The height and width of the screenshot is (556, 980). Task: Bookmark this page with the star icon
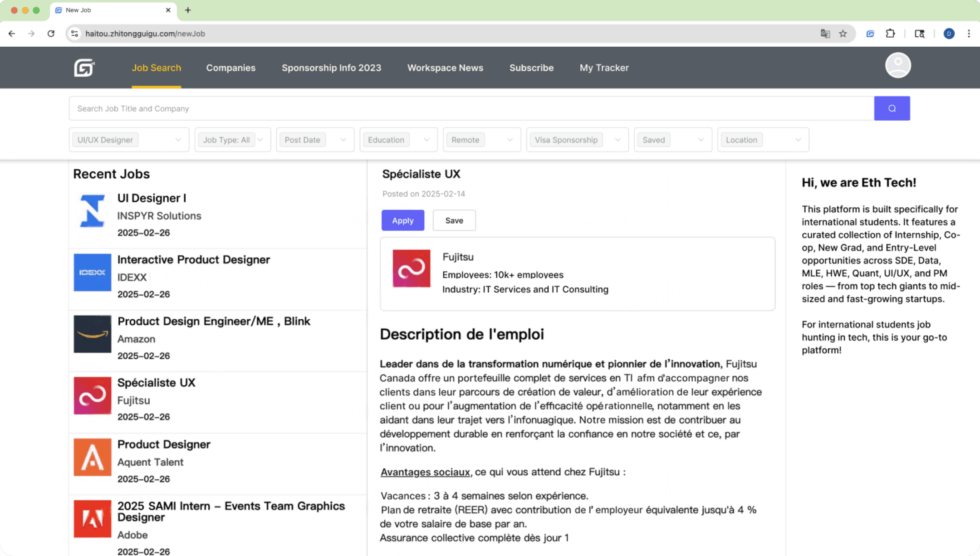tap(843, 34)
